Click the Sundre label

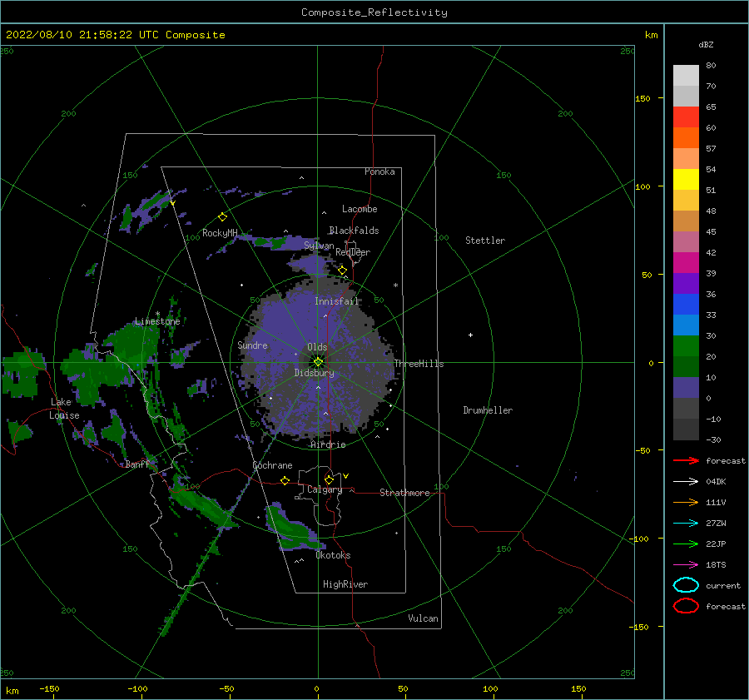253,345
